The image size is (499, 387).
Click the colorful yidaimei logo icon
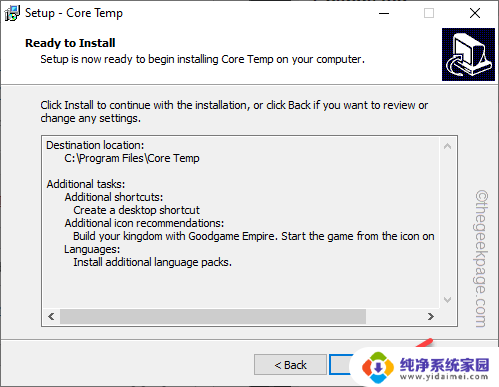click(378, 368)
